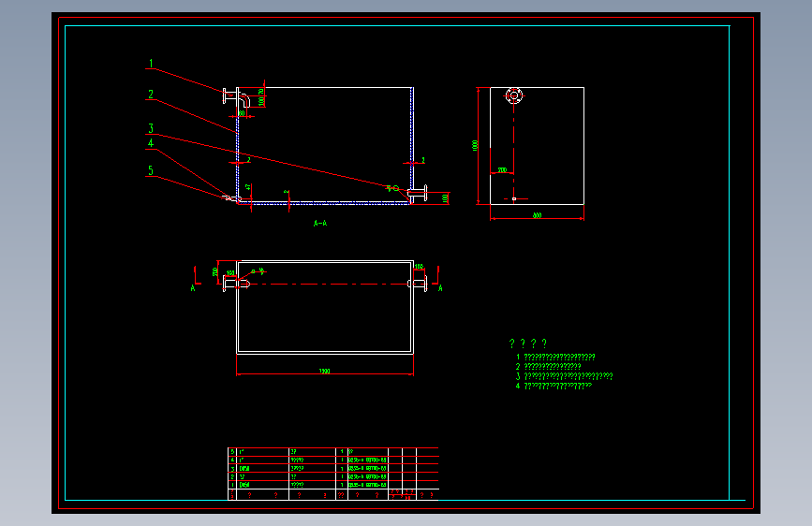Click parts list row number 1
This screenshot has width=812, height=526.
[333, 485]
